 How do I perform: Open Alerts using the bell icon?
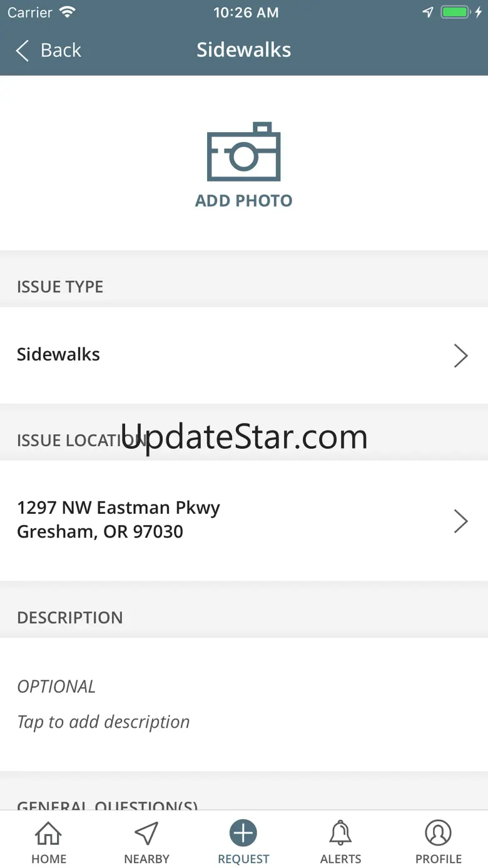point(341,833)
